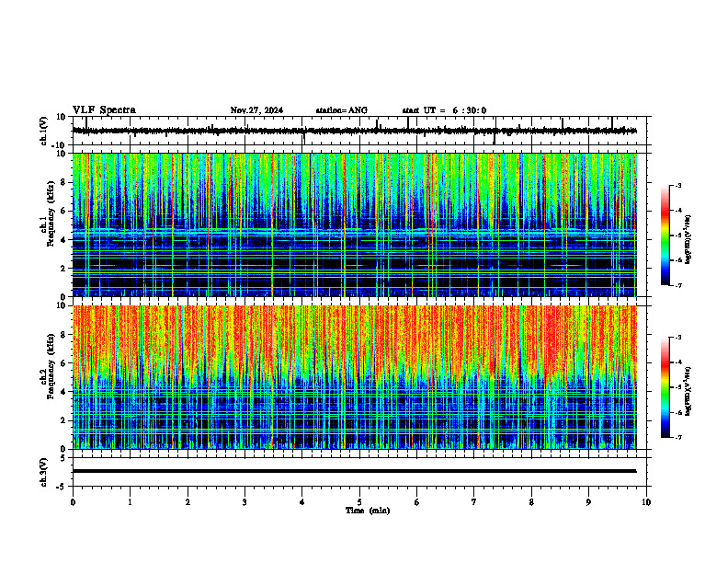Screen dimensions: 728x563
Task: Click the "station=ANG" header label
Action: (x=342, y=110)
